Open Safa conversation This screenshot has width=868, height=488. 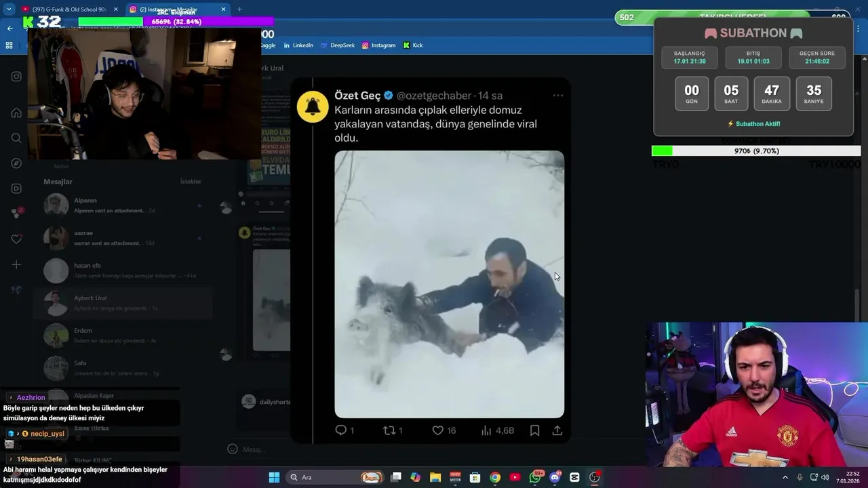click(123, 367)
